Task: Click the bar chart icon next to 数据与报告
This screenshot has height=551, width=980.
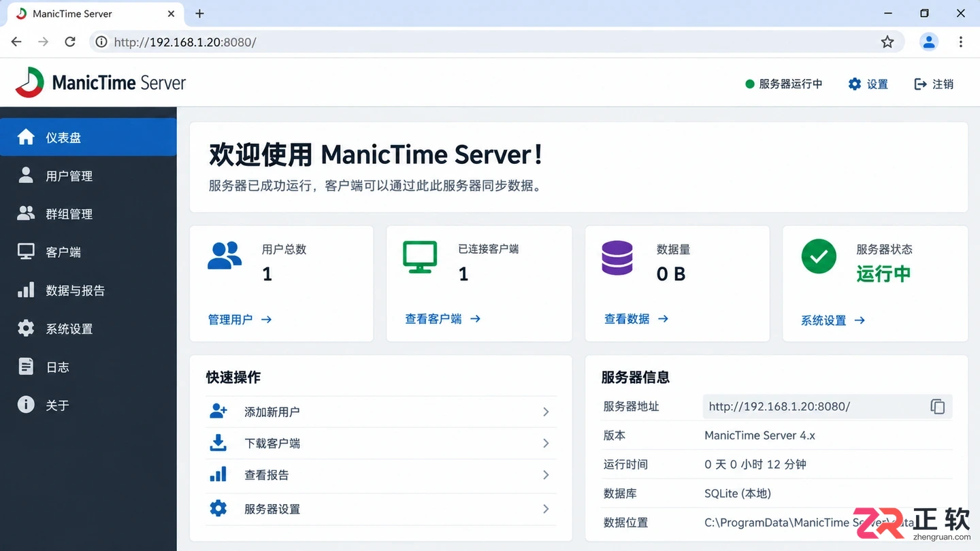Action: (x=26, y=290)
